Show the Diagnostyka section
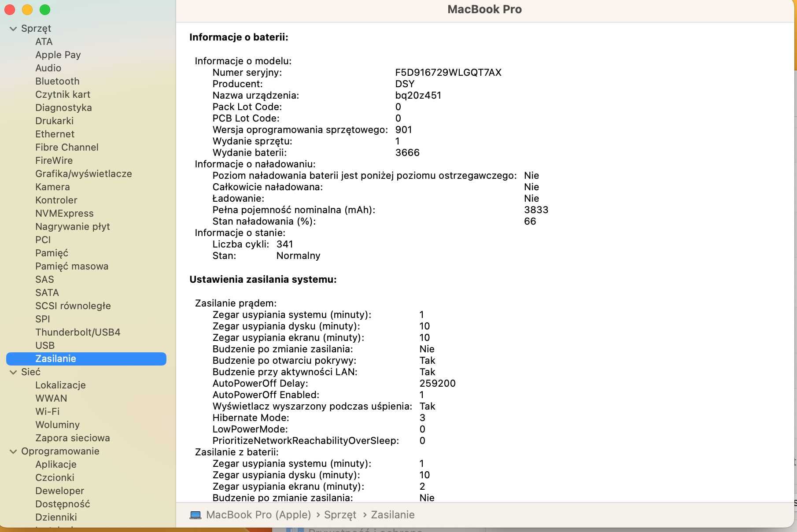The width and height of the screenshot is (797, 532). [64, 107]
